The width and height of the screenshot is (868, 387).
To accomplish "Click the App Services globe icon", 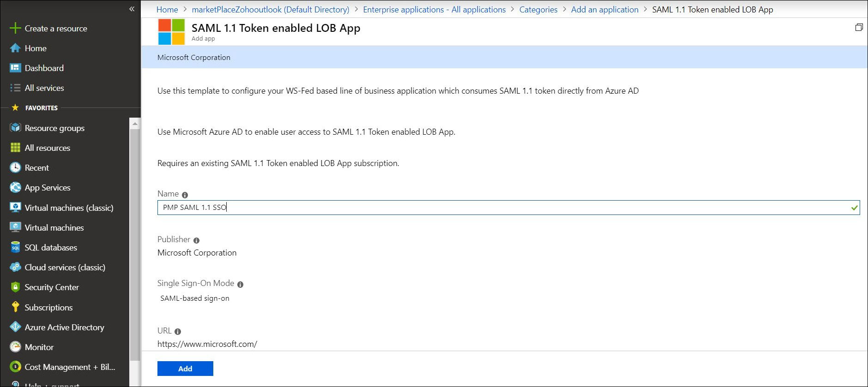I will [x=15, y=187].
